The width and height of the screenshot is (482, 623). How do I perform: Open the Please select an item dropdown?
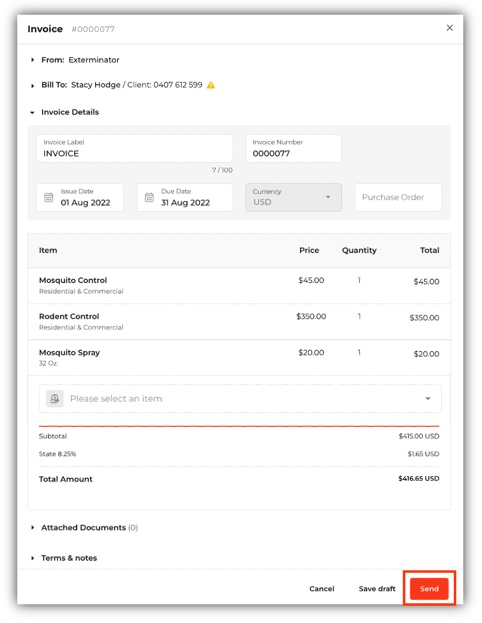(x=240, y=398)
